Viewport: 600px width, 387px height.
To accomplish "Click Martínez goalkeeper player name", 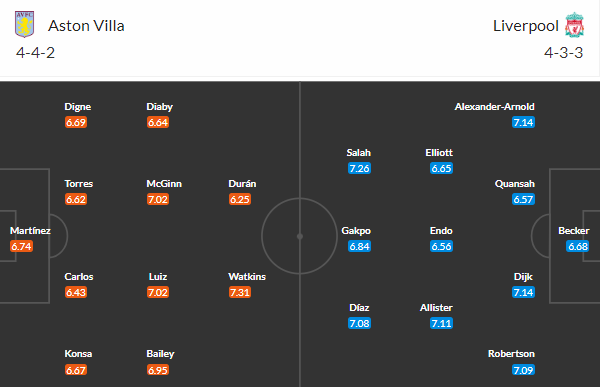I will pos(30,230).
